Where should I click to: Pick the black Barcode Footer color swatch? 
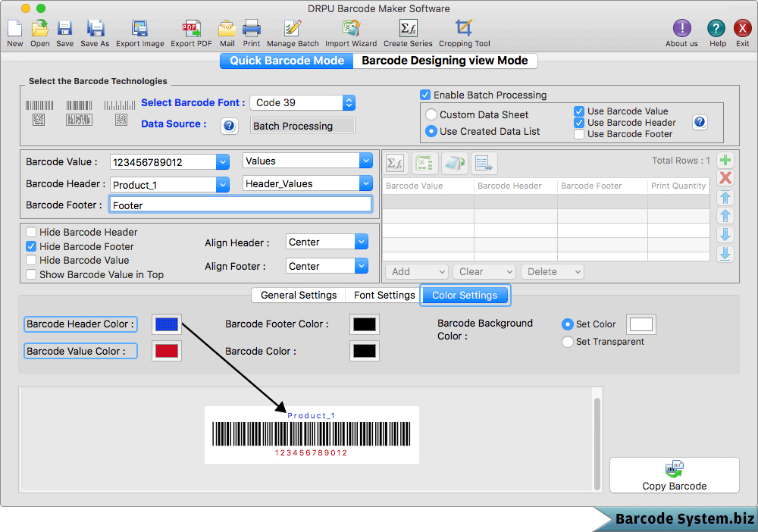365,324
